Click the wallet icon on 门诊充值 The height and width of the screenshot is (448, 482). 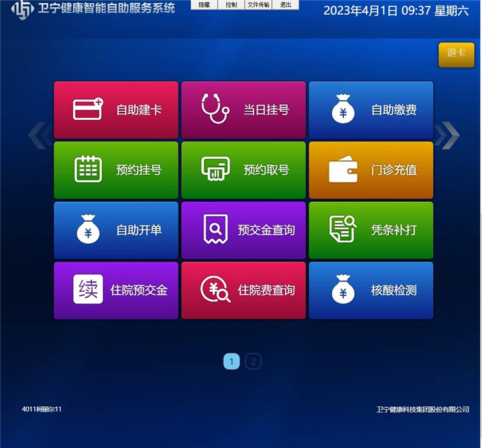343,169
